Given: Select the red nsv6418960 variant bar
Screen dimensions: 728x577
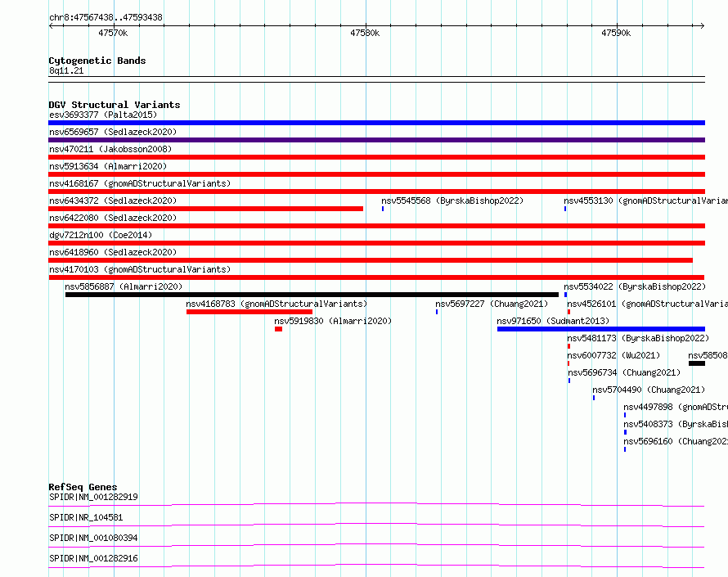Looking at the screenshot, I should pyautogui.click(x=371, y=260).
